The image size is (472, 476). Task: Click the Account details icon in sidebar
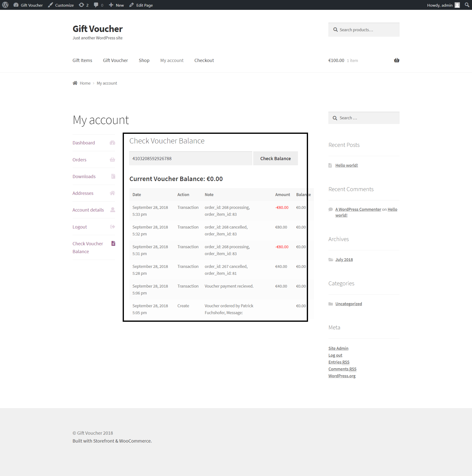point(112,210)
